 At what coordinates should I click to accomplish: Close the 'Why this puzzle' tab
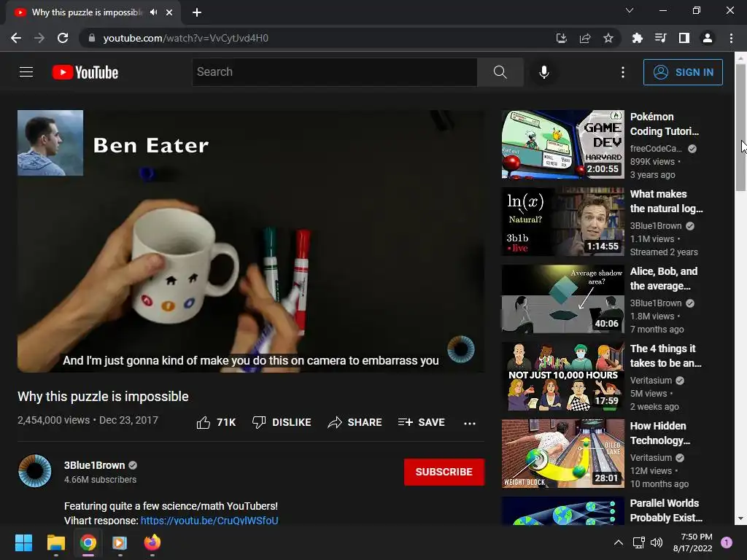[x=169, y=12]
